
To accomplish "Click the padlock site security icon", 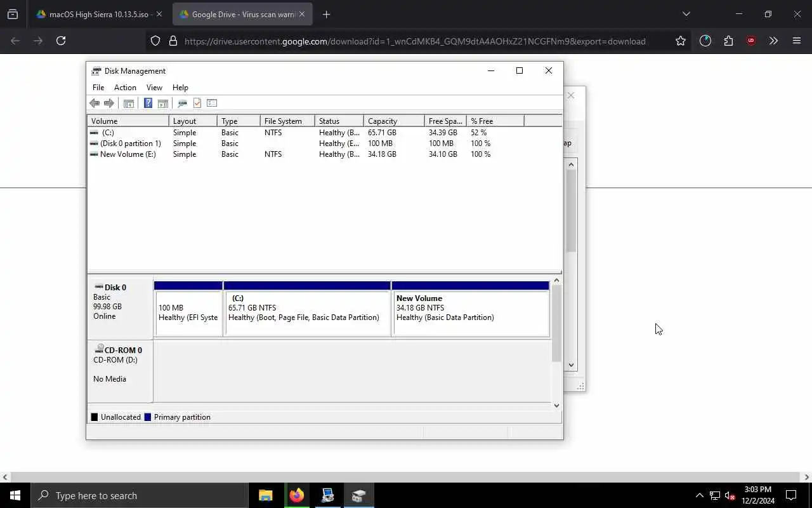I will click(x=173, y=41).
